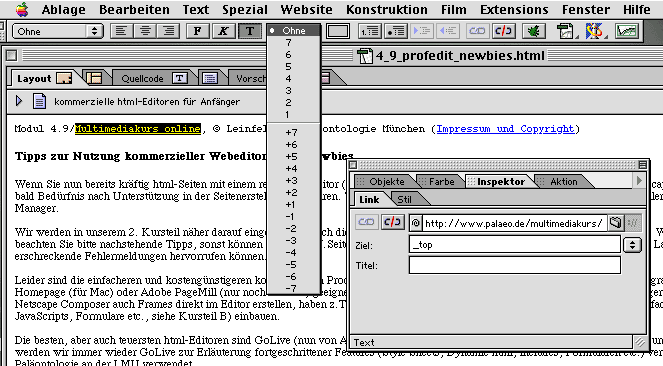Image resolution: width=663 pixels, height=366 pixels.
Task: Follow the Multimediakurs online link
Action: click(x=138, y=129)
